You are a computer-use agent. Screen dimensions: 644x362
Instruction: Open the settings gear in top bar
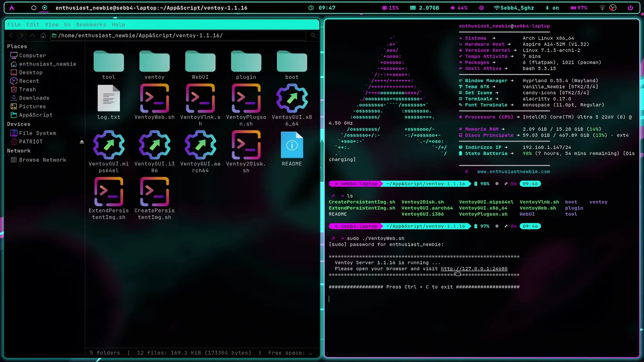coord(481,8)
